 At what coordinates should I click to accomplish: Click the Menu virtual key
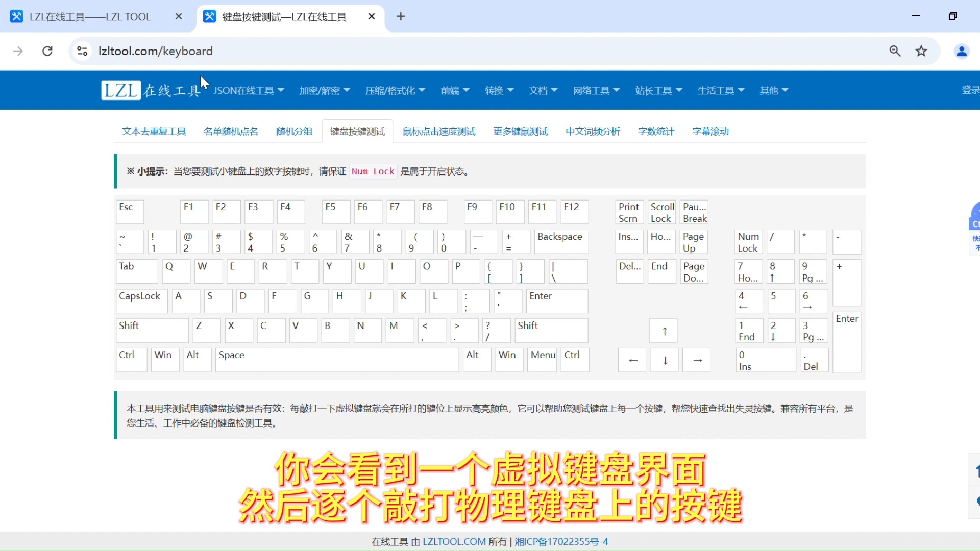(542, 360)
